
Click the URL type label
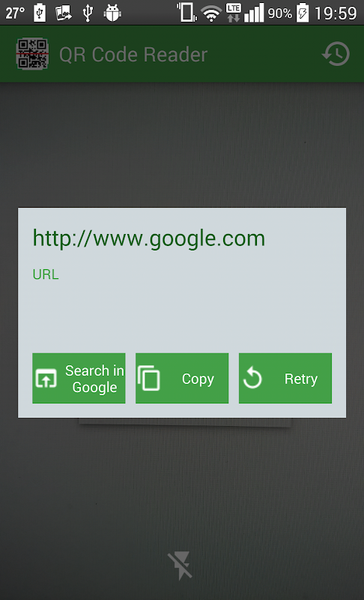pyautogui.click(x=46, y=274)
